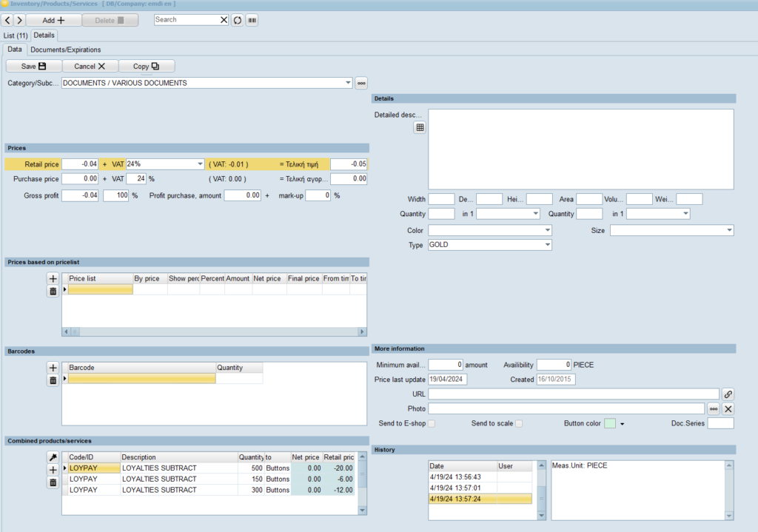Enable the Send to E-shop checkbox
Image resolution: width=758 pixels, height=532 pixels.
pyautogui.click(x=432, y=423)
